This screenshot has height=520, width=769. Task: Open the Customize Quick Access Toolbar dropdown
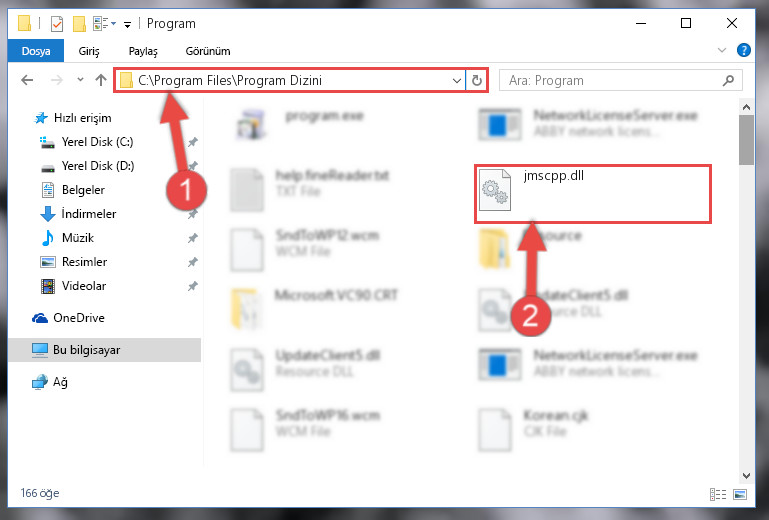click(x=127, y=24)
